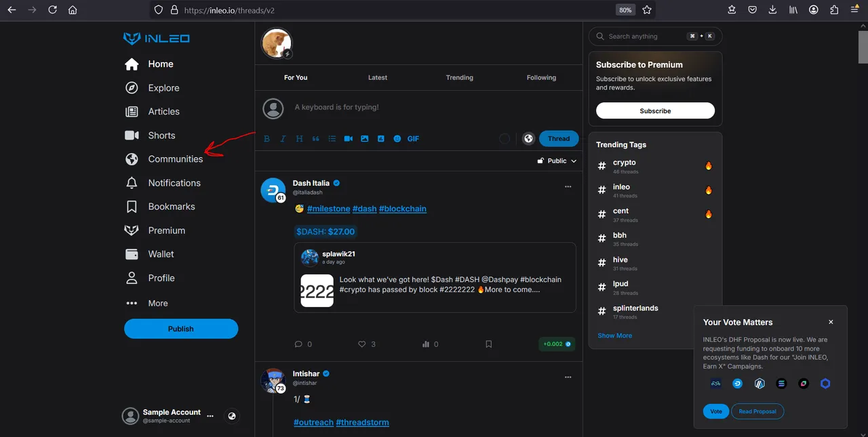Image resolution: width=868 pixels, height=437 pixels.
Task: Switch to the For You tab
Action: [296, 78]
